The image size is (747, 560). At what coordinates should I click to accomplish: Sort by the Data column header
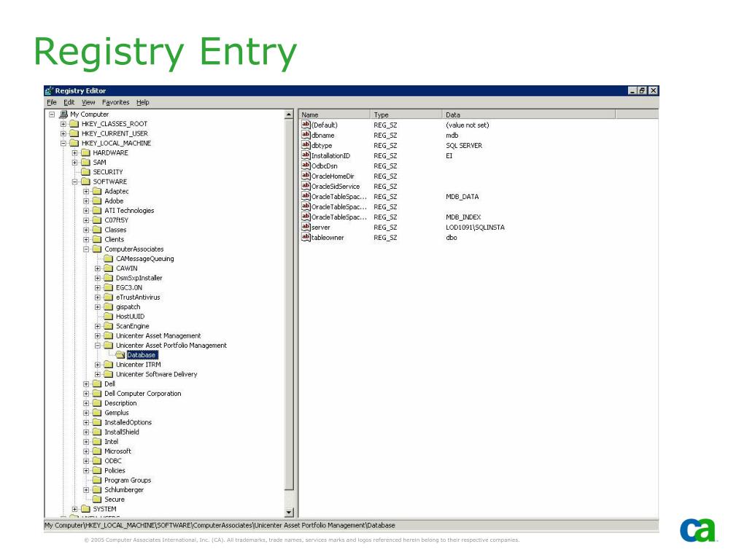[528, 114]
